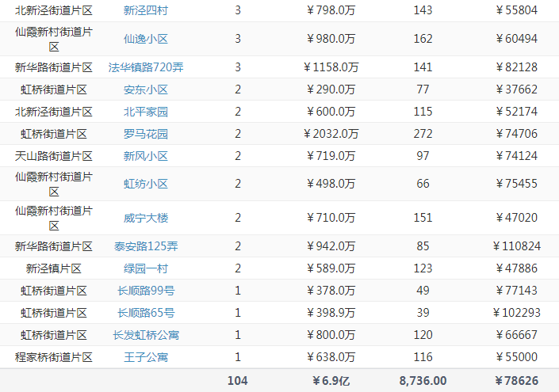Select the ¥6.9亿 footer total

pos(331,381)
